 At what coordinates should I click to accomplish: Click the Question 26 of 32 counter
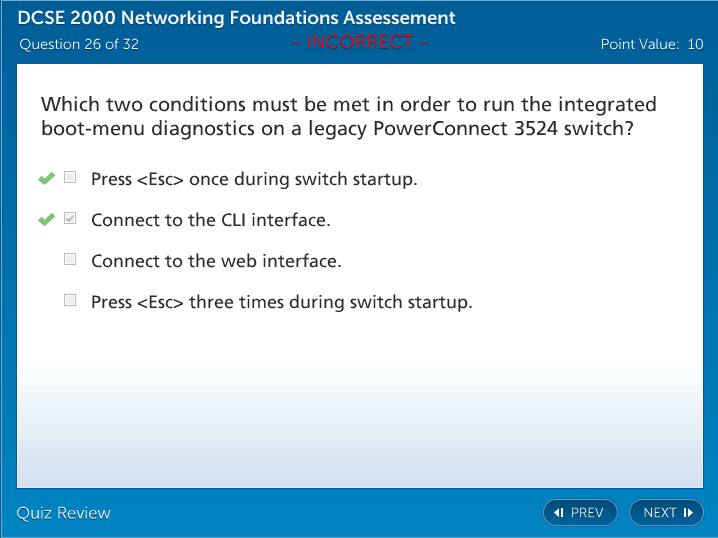pos(79,44)
